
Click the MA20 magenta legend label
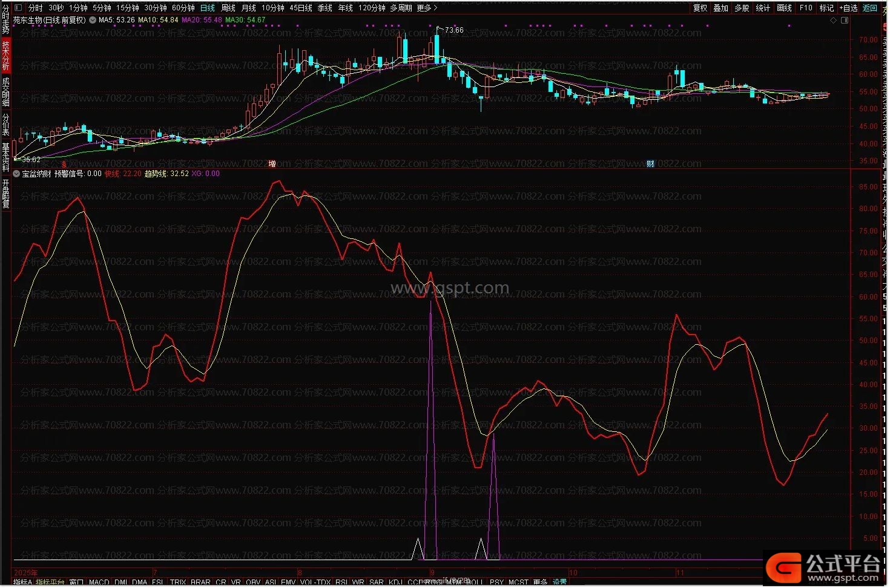(202, 20)
